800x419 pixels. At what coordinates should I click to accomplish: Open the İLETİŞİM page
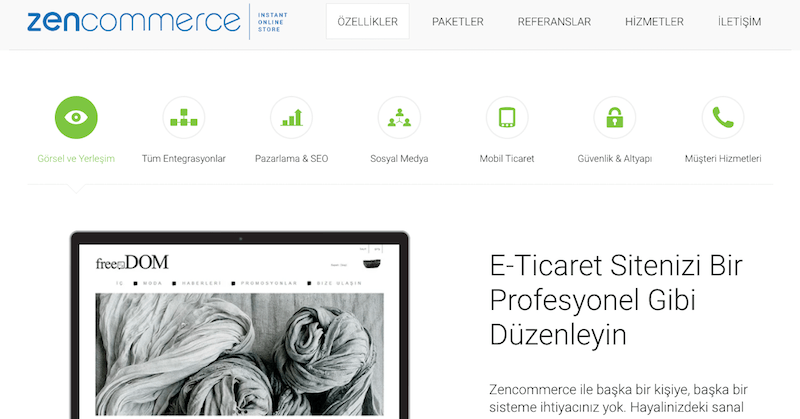739,21
